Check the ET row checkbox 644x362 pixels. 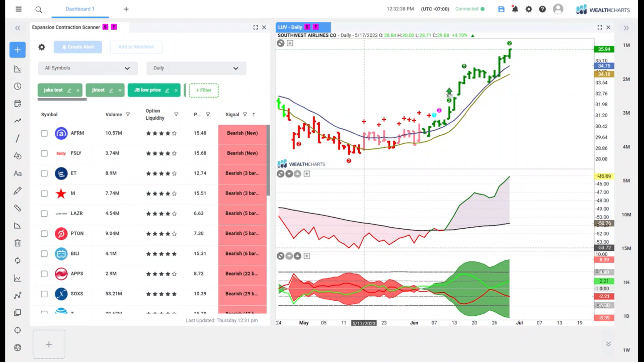pyautogui.click(x=44, y=173)
